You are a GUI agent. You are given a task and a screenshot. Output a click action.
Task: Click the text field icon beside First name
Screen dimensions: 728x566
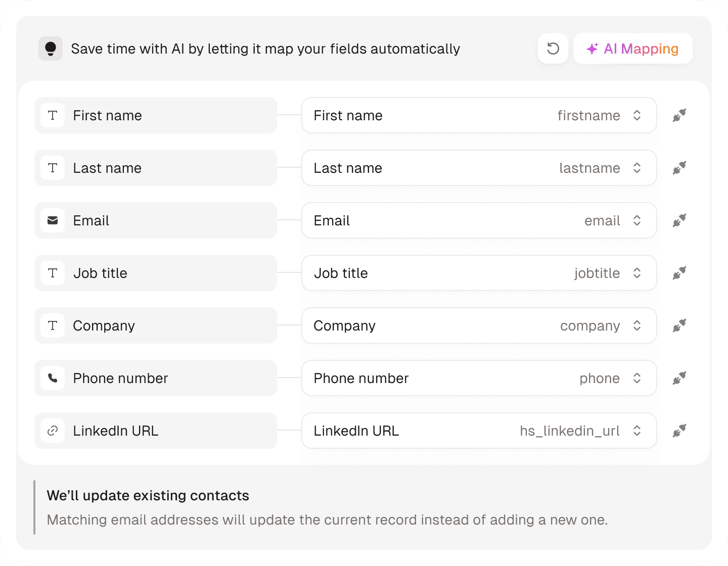pyautogui.click(x=53, y=115)
